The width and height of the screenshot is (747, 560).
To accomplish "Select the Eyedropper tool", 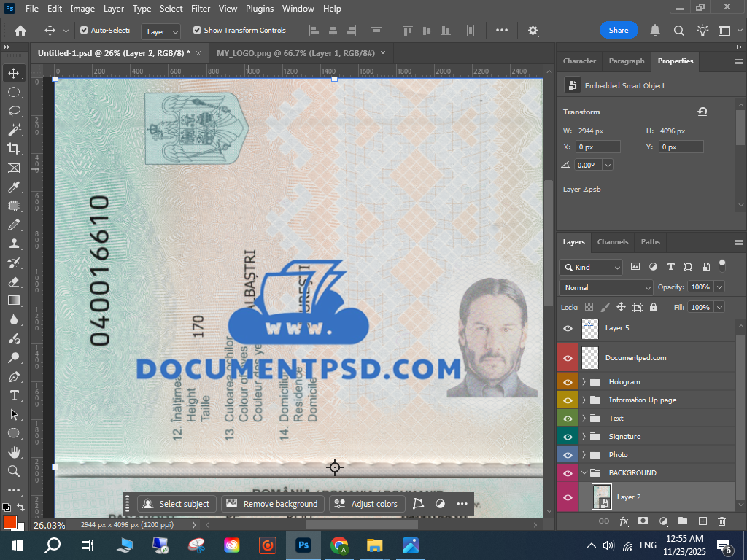I will pyautogui.click(x=14, y=187).
